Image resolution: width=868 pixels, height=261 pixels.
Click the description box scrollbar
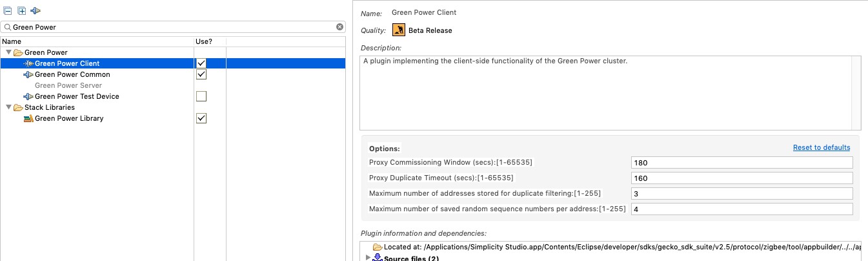point(856,93)
